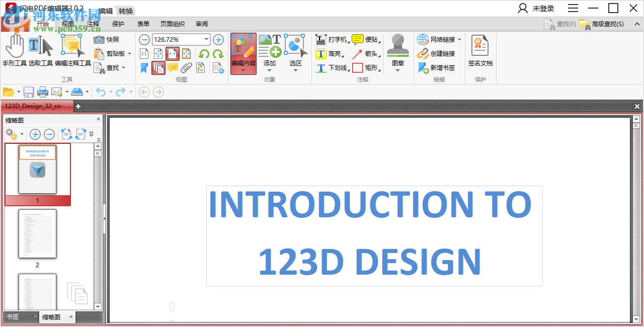Image resolution: width=644 pixels, height=327 pixels.
Task: Zoom in thumbnails with panel plus icon
Action: point(35,134)
